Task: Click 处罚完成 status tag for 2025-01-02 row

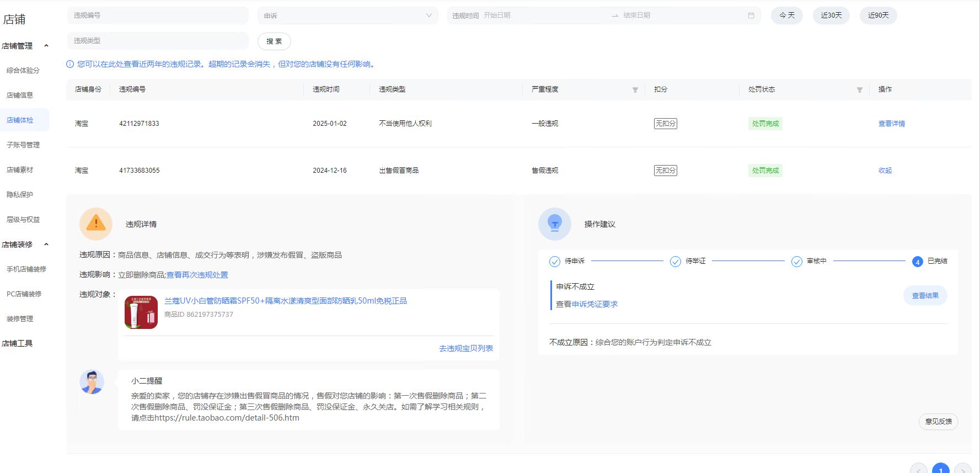Action: coord(765,124)
